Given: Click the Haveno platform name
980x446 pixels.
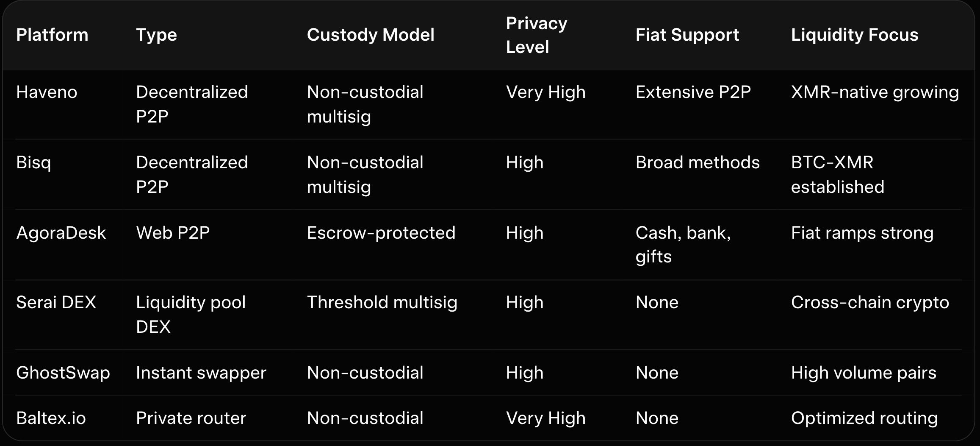Looking at the screenshot, I should (47, 92).
